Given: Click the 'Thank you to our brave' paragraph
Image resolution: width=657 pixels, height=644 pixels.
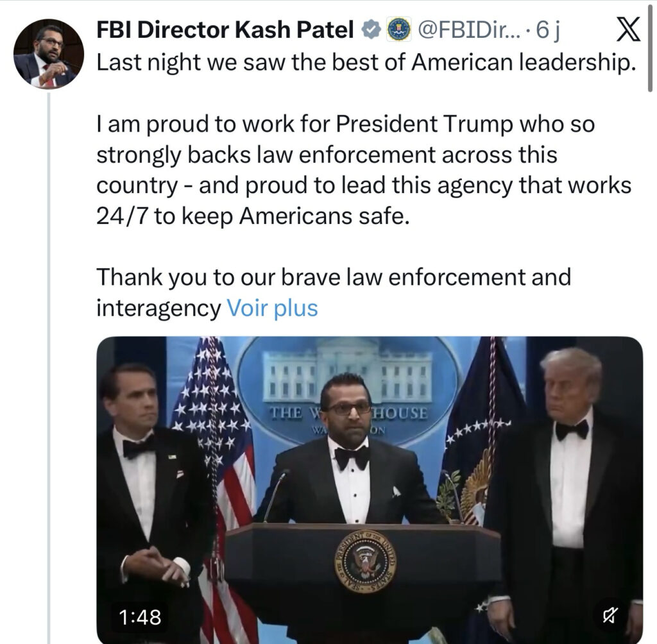Looking at the screenshot, I should [x=334, y=292].
